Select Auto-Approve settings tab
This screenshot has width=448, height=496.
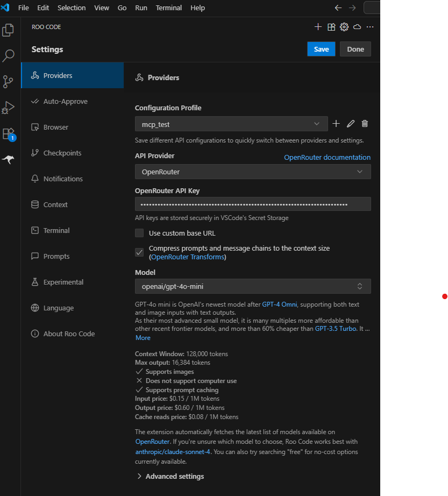pos(73,101)
